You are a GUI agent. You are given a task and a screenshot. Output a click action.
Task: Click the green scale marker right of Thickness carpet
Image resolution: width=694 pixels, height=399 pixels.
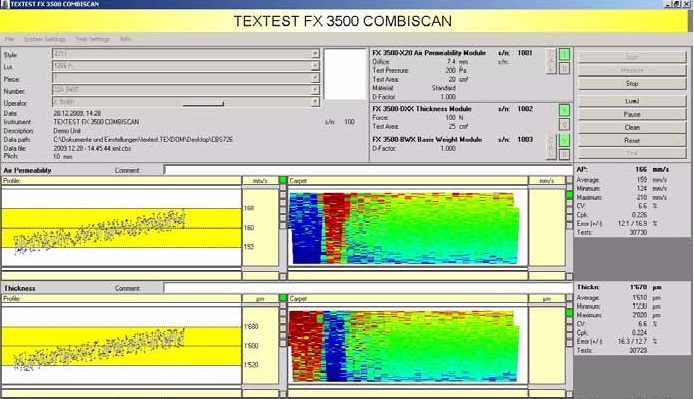[569, 313]
